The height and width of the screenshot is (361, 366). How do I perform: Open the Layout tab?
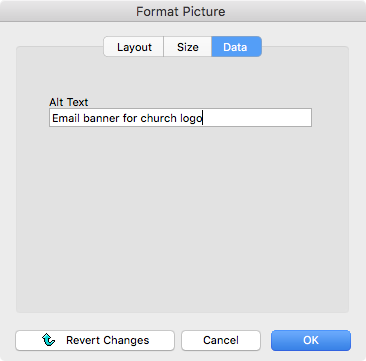[134, 47]
